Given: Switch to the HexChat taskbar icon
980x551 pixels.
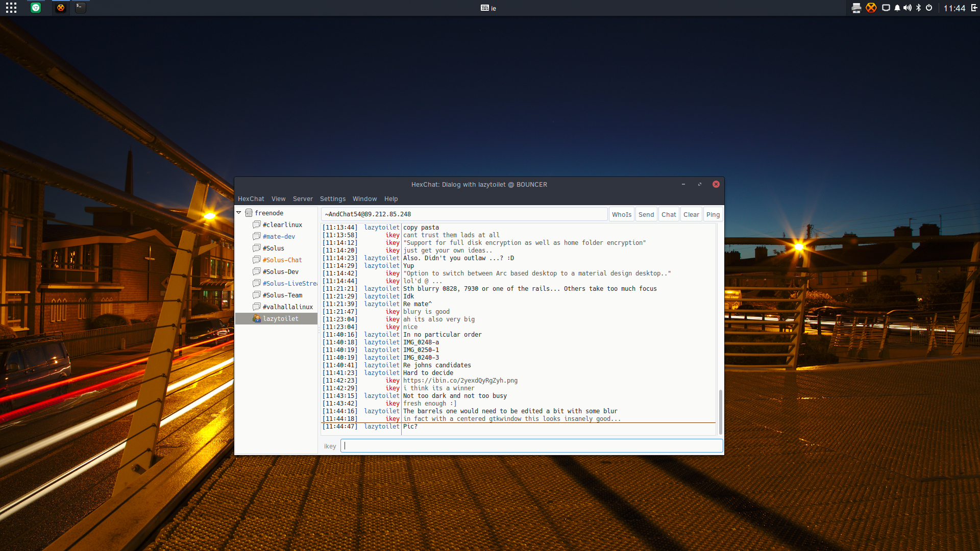Looking at the screenshot, I should (61, 8).
